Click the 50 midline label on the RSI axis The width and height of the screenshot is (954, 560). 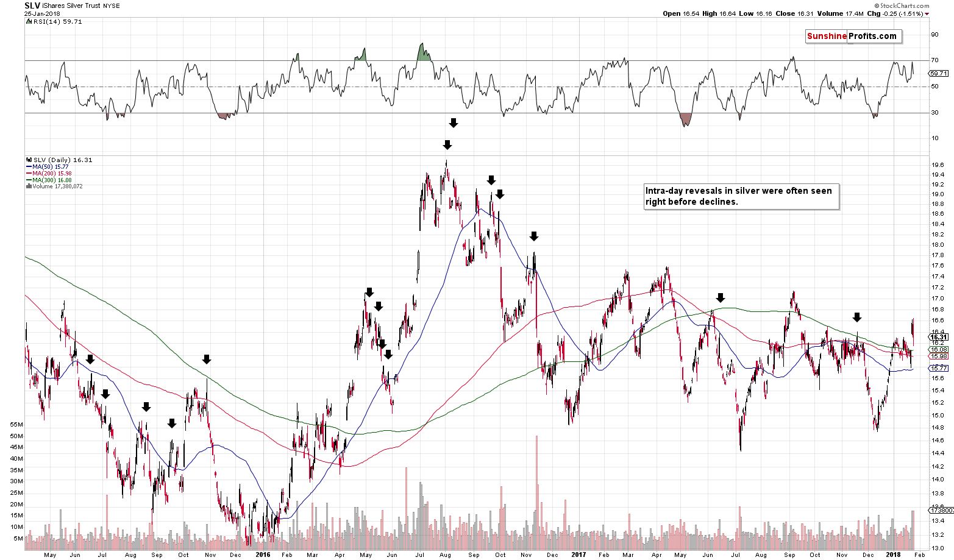(x=934, y=87)
